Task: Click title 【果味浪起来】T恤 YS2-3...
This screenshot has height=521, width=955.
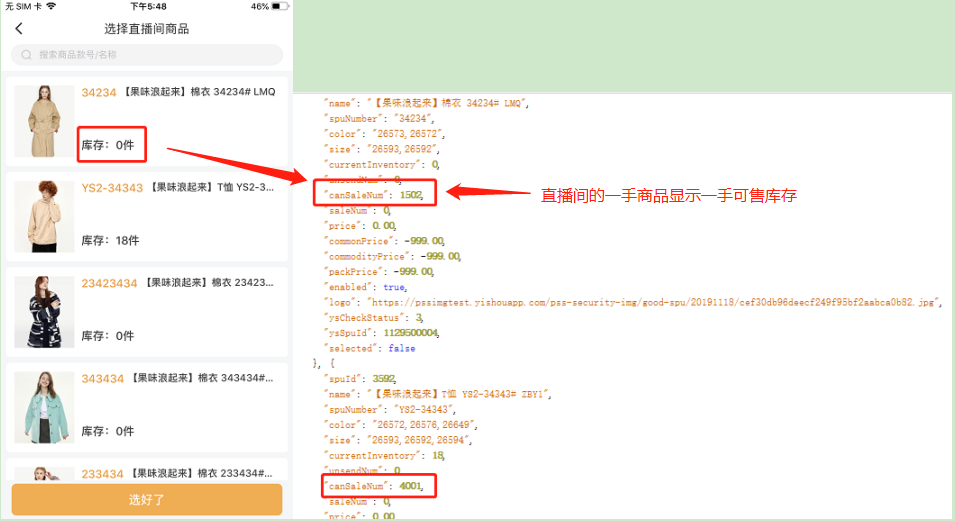Action: pyautogui.click(x=211, y=187)
